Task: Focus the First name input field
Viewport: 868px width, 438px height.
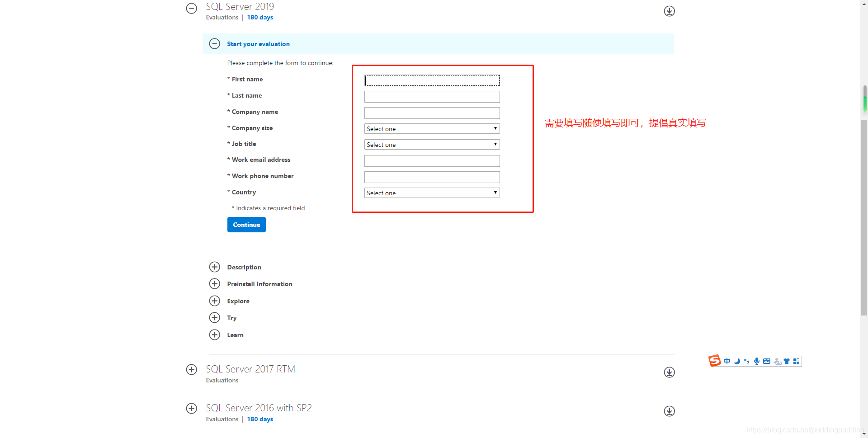Action: (x=432, y=80)
